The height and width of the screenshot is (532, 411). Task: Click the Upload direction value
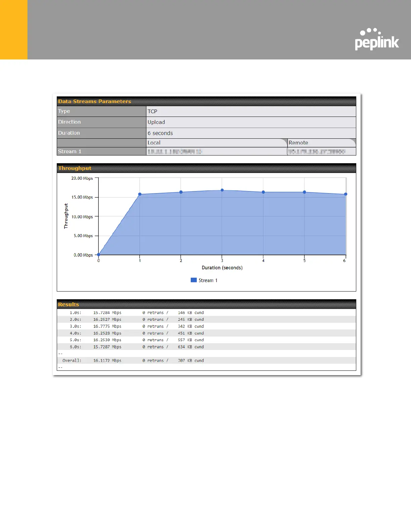(156, 122)
